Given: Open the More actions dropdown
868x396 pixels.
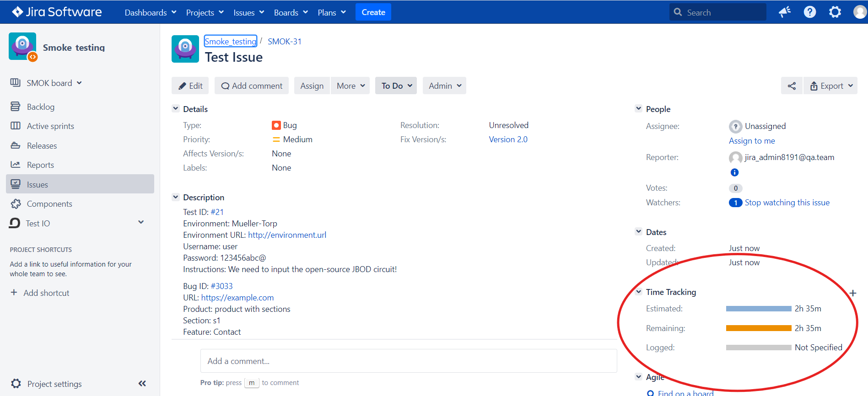Looking at the screenshot, I should click(350, 86).
